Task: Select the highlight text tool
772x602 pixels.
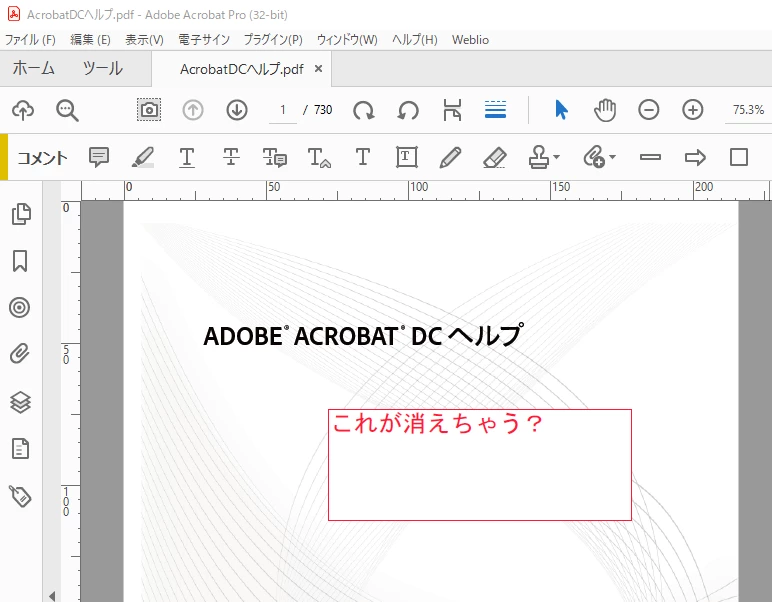Action: [143, 158]
